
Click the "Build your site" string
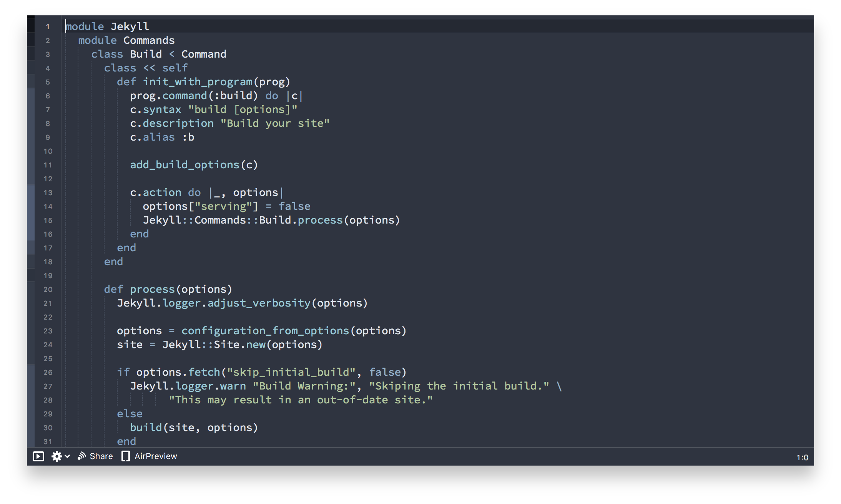point(275,123)
